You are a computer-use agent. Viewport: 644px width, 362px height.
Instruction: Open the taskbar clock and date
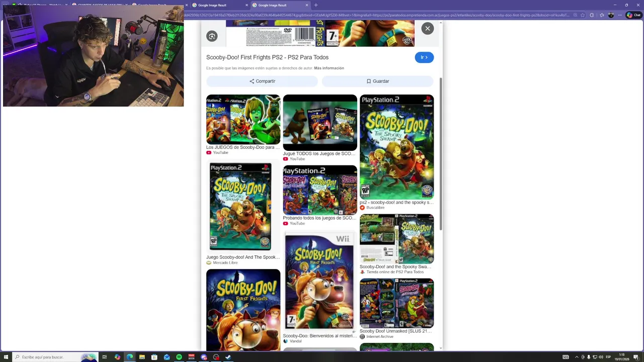click(622, 357)
